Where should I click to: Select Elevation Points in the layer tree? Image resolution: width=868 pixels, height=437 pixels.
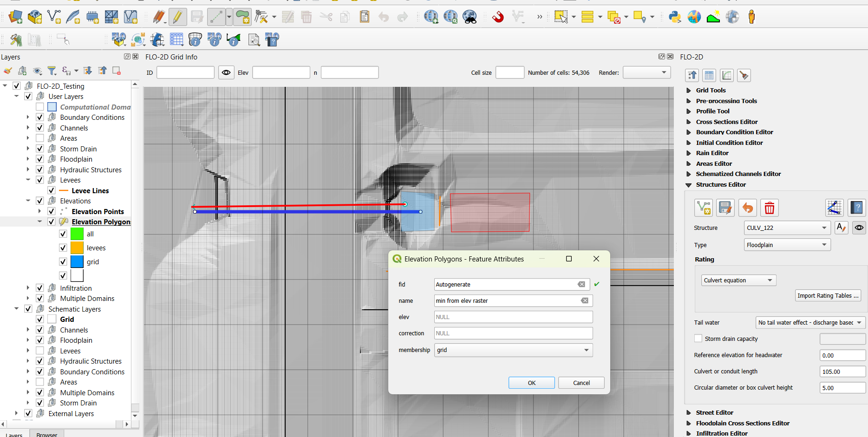coord(98,211)
